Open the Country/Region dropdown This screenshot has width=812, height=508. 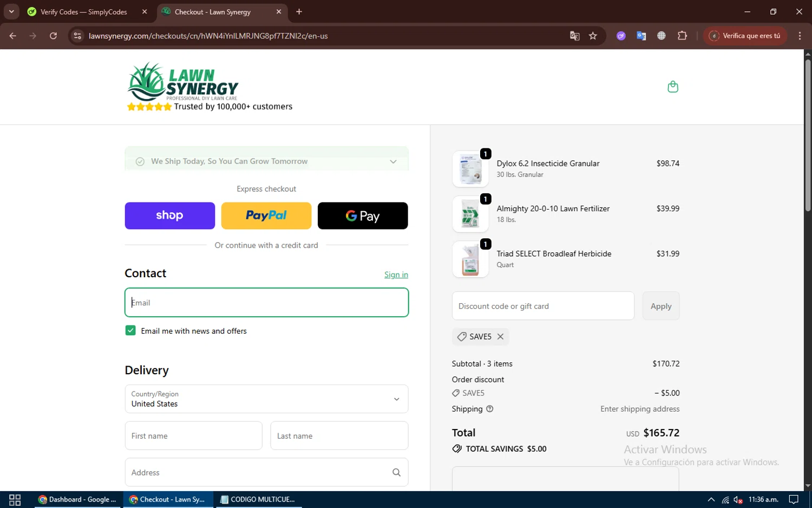point(266,399)
